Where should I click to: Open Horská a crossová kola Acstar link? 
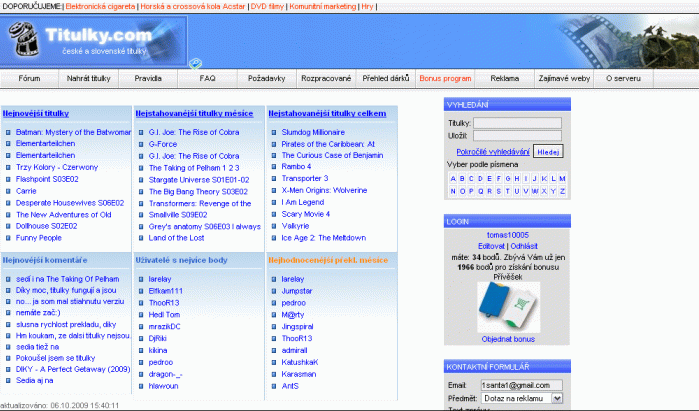tap(193, 7)
